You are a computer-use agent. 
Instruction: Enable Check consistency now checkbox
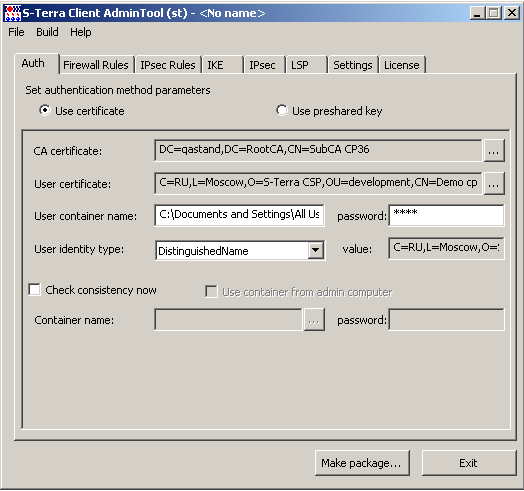35,289
